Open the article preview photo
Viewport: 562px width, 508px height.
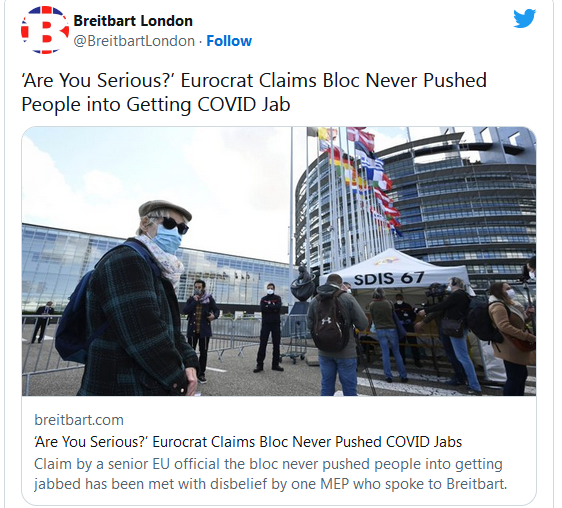279,261
